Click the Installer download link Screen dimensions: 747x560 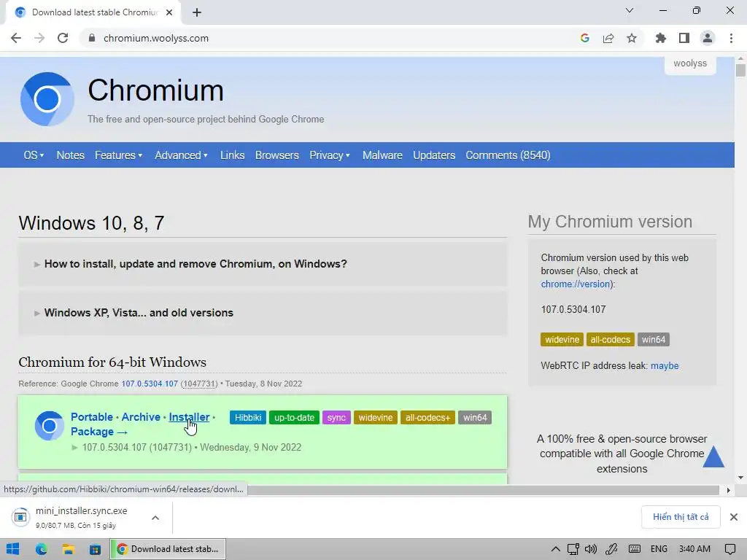click(189, 416)
